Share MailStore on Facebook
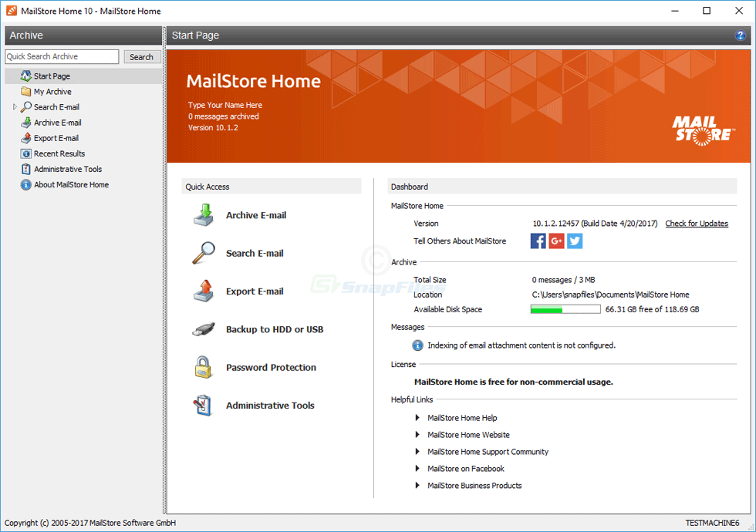 tap(538, 241)
